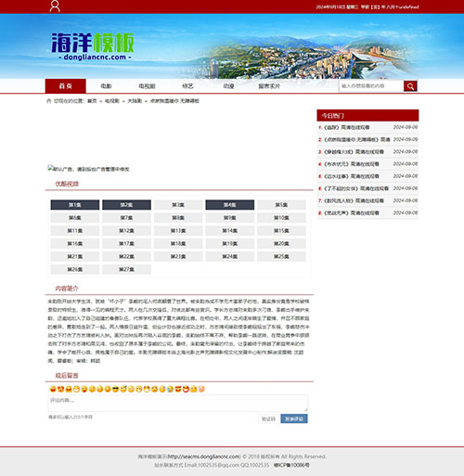Click the home icon in breadcrumb
The image size is (464, 476).
coord(49,101)
